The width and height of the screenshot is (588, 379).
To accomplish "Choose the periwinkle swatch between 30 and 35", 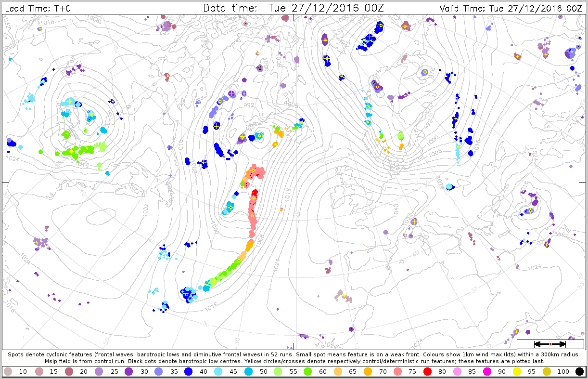I will (x=159, y=372).
